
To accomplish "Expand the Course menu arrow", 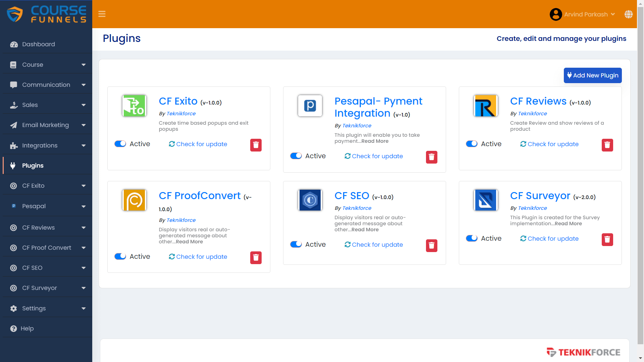I will click(84, 65).
